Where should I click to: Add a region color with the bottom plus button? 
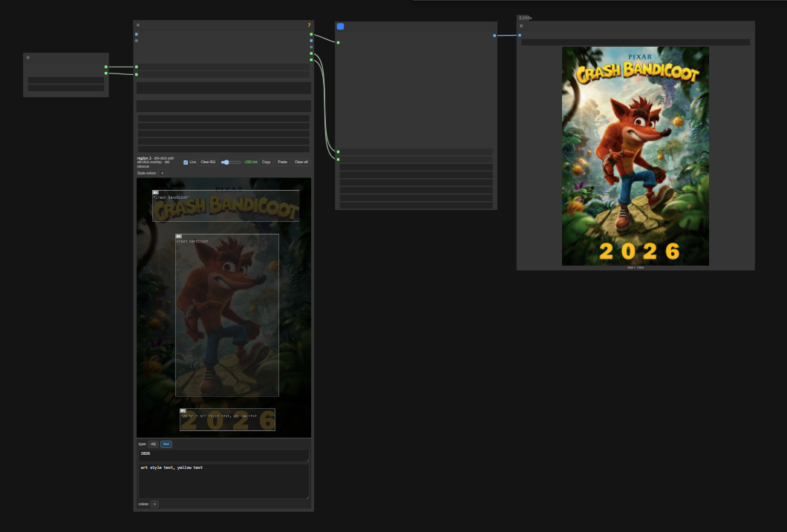(x=154, y=504)
